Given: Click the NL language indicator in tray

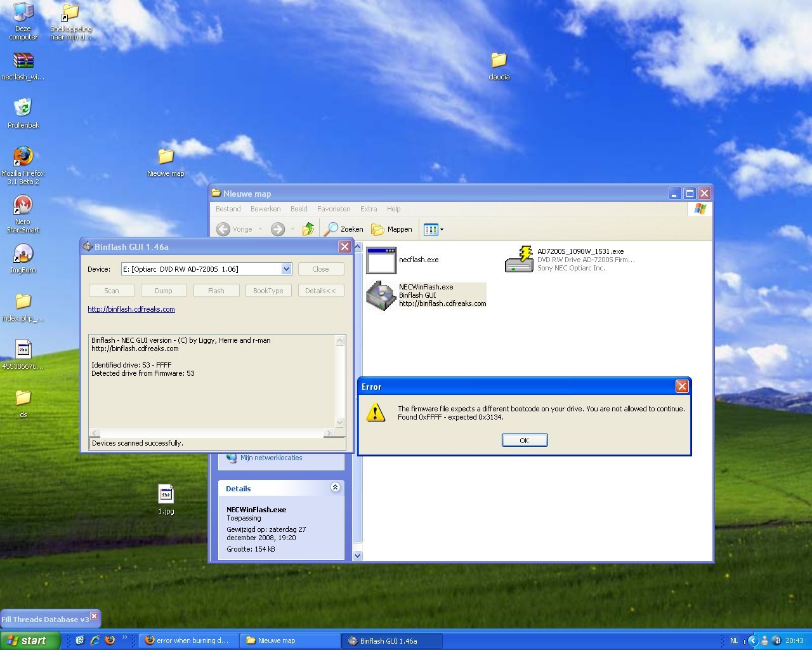Looking at the screenshot, I should pyautogui.click(x=734, y=640).
